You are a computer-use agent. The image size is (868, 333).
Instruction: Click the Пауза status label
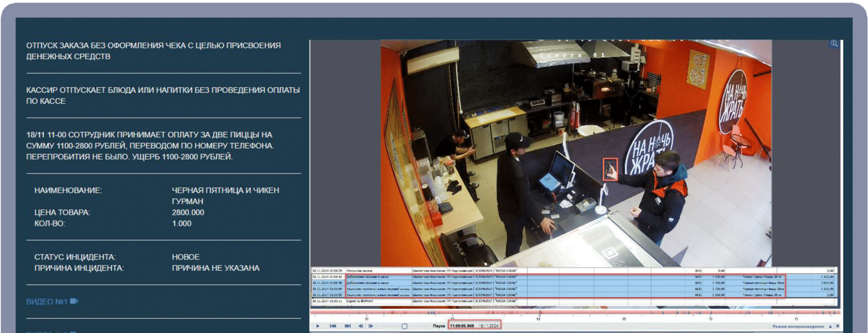pos(439,326)
